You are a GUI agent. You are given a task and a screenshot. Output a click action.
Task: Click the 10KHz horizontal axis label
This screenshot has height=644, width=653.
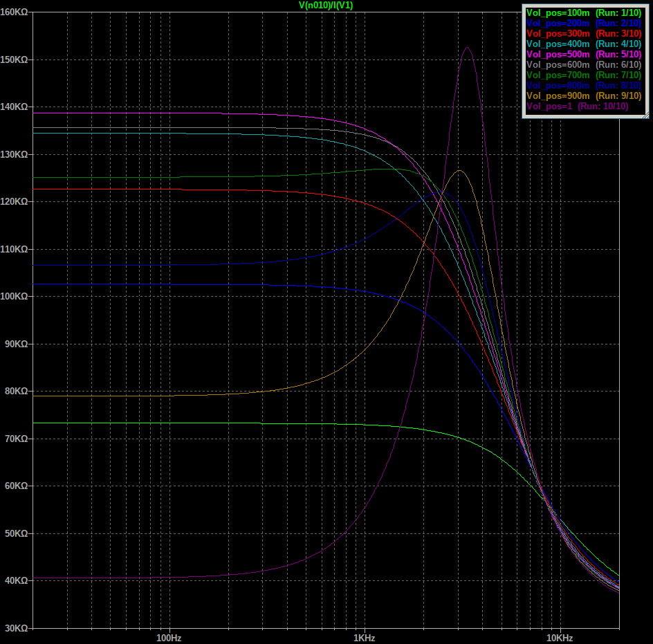[x=560, y=638]
